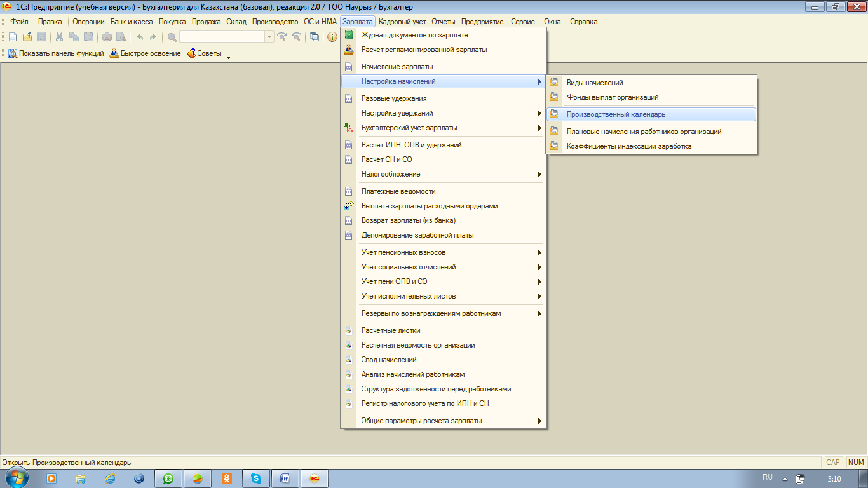Click the icon next to Выплата зарплаты расходными ордерами
Viewport: 868px width, 488px height.
pos(348,206)
